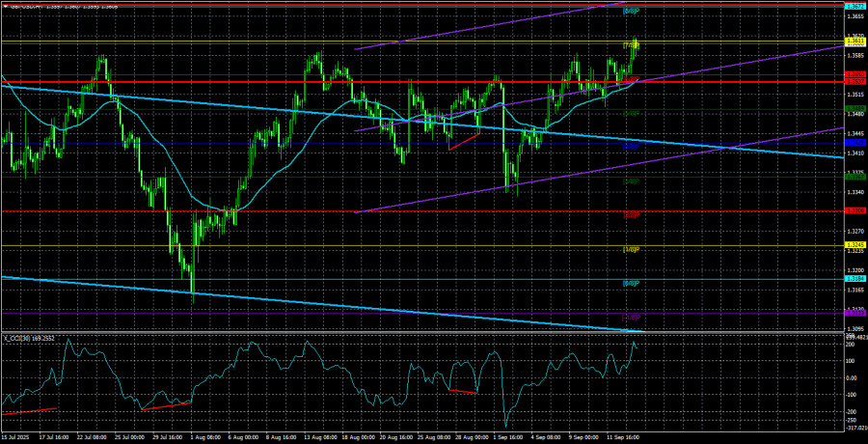
Task: Click the red 1.3306 price level tag
Action: [x=854, y=210]
